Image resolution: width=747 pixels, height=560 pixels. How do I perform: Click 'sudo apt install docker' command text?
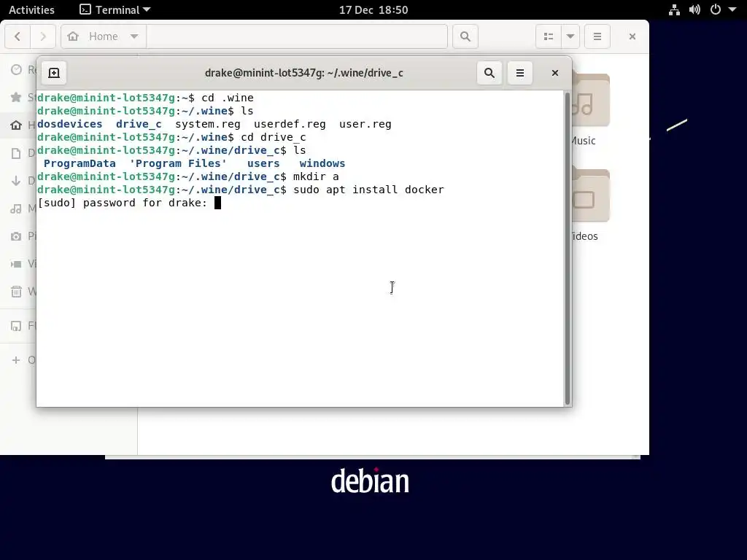(368, 190)
